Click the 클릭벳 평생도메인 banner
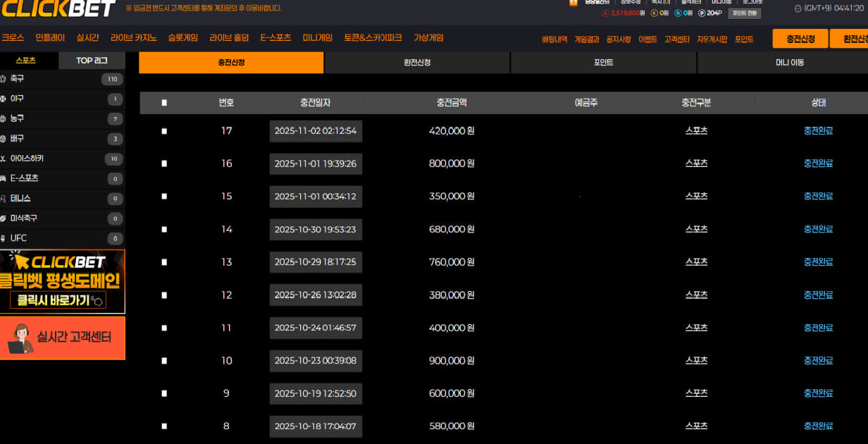This screenshot has width=868, height=444. click(x=63, y=281)
